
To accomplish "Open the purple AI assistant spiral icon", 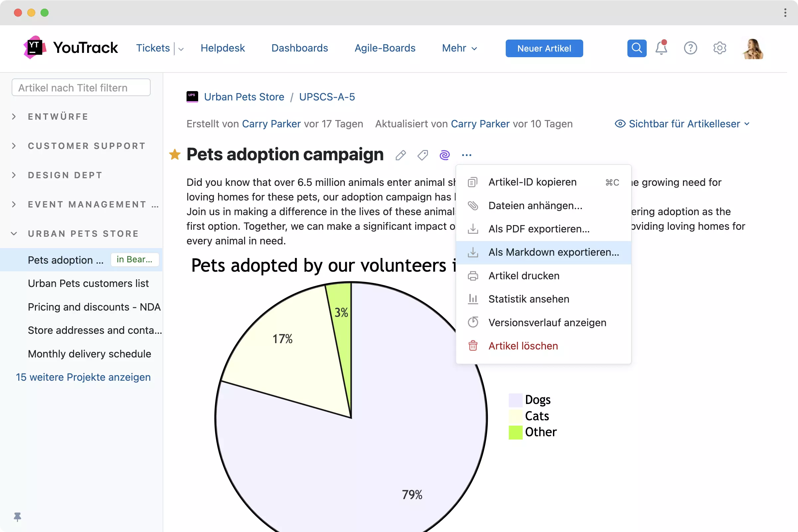I will click(445, 155).
